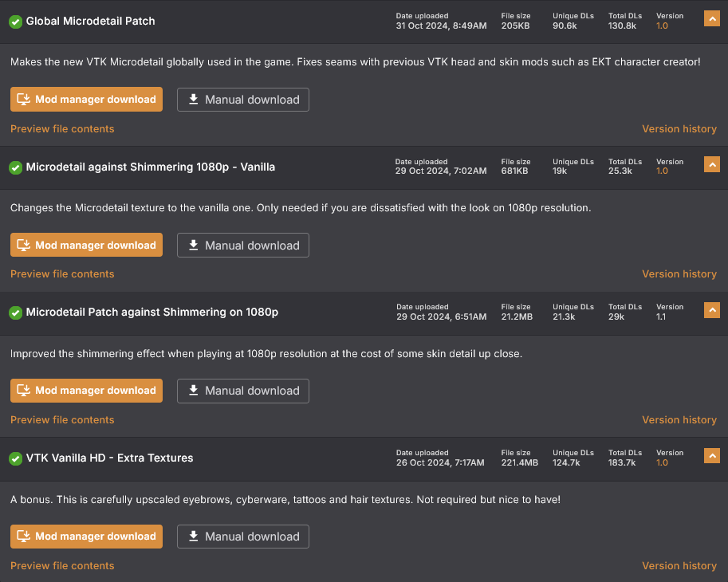728x582 pixels.
Task: Collapse Microdetail against Shimmering 1080p - Vanilla entry
Action: (712, 164)
